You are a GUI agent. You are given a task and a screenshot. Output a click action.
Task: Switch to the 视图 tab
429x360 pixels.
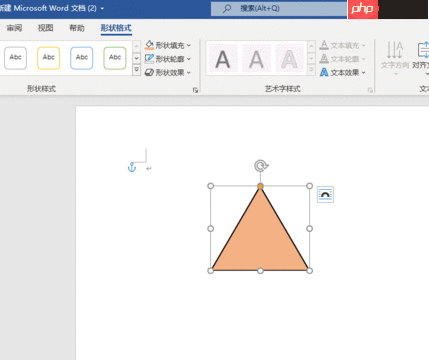tap(45, 28)
